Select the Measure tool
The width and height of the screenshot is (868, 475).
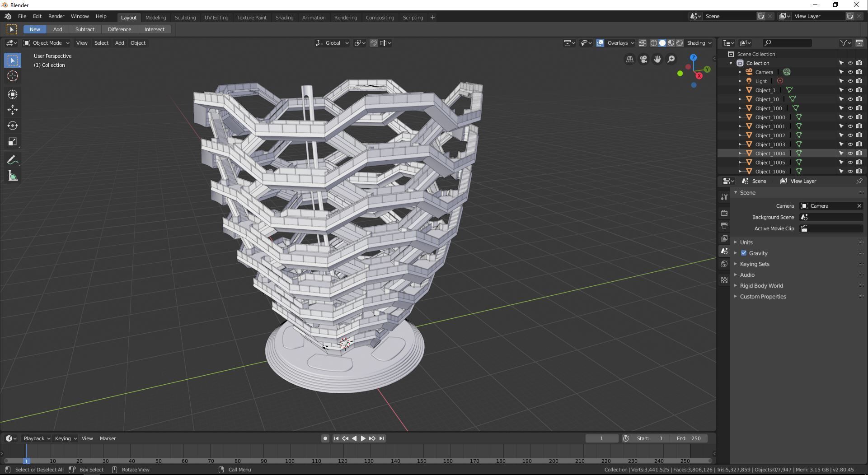13,176
